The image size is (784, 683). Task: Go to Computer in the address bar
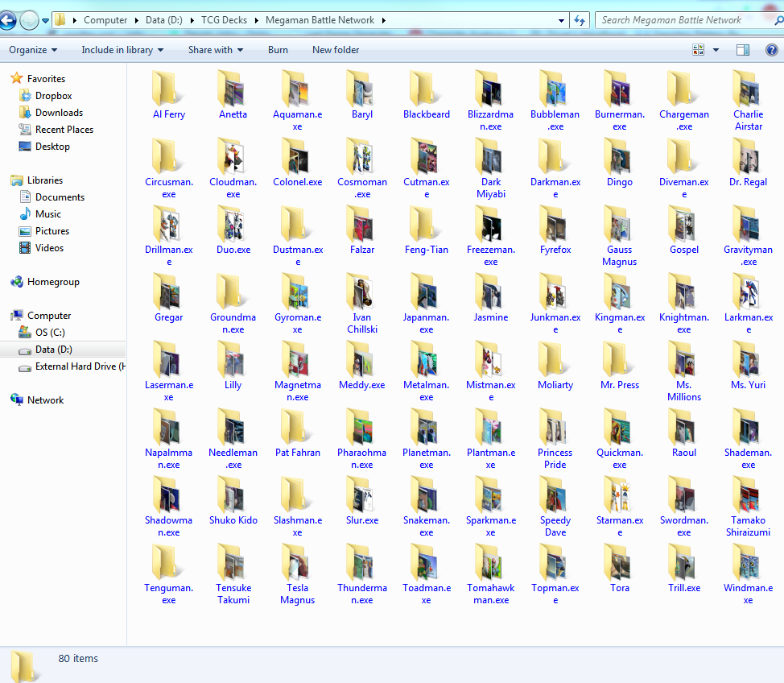[105, 20]
